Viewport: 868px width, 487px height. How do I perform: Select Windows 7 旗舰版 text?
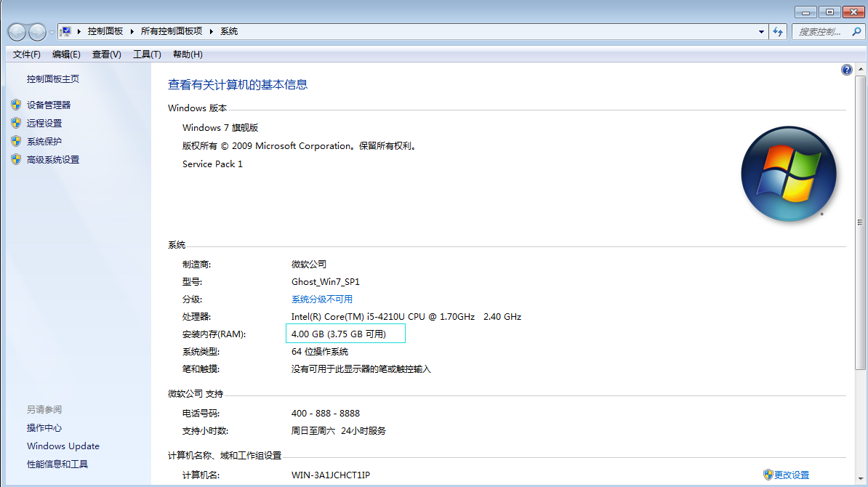tap(220, 128)
